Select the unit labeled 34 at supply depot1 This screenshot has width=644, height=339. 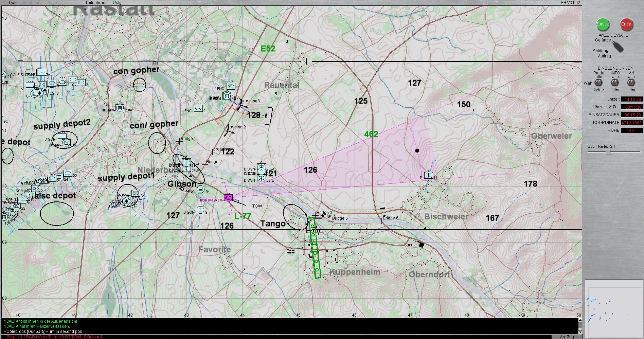pos(136,194)
